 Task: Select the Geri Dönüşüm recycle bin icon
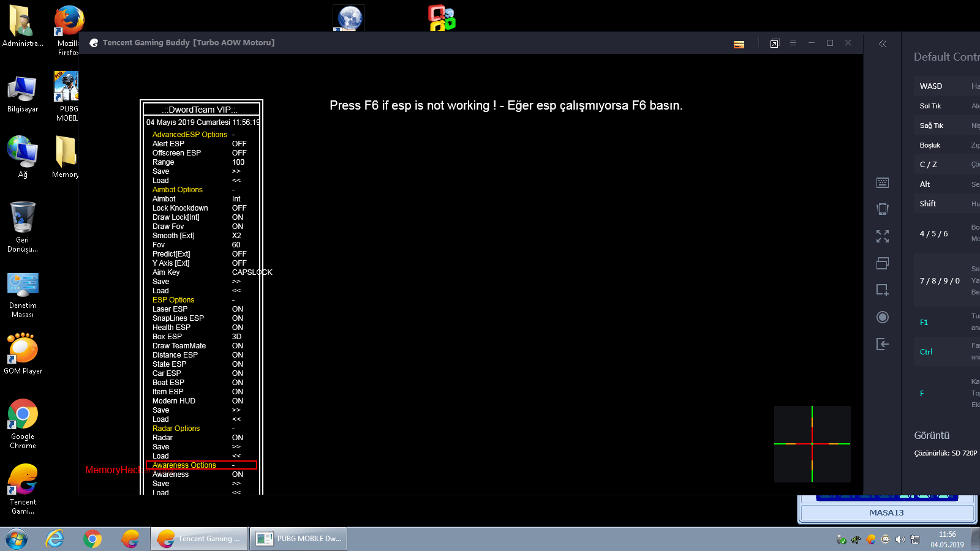click(x=23, y=227)
